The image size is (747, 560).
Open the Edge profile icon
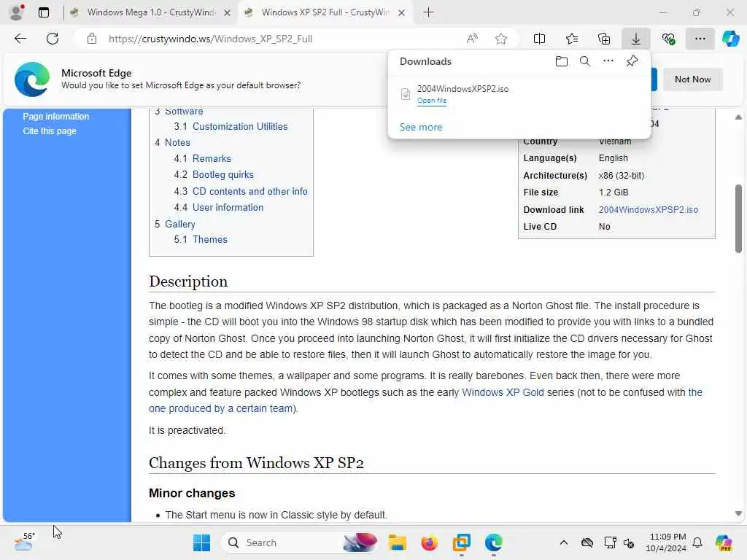[x=17, y=12]
